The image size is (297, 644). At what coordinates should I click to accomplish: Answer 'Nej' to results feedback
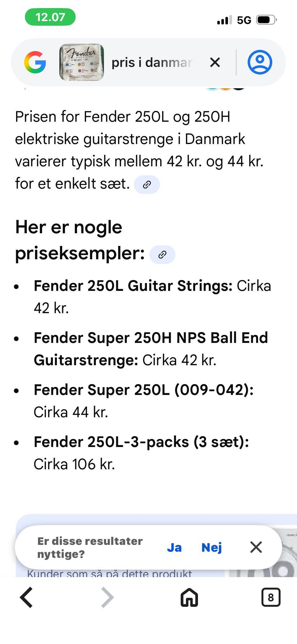click(212, 548)
